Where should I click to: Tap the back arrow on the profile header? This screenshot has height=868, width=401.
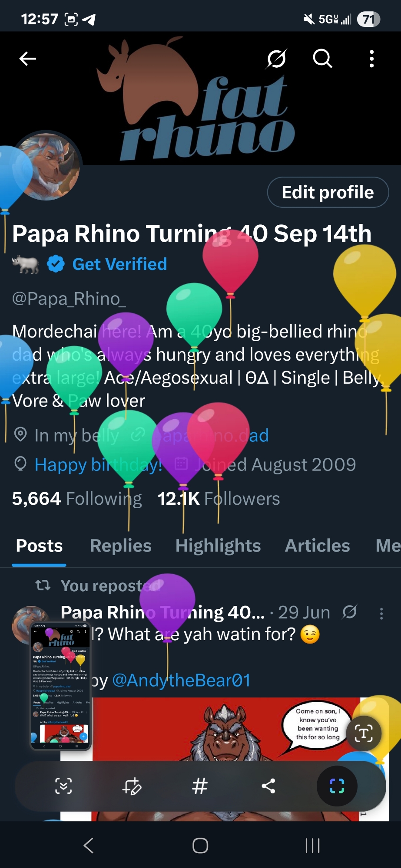coord(27,59)
